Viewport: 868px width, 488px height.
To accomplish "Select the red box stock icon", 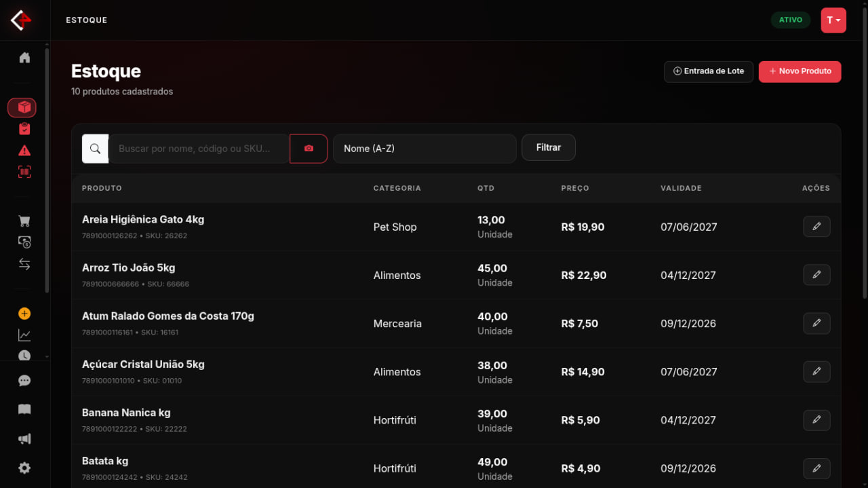I will point(22,107).
